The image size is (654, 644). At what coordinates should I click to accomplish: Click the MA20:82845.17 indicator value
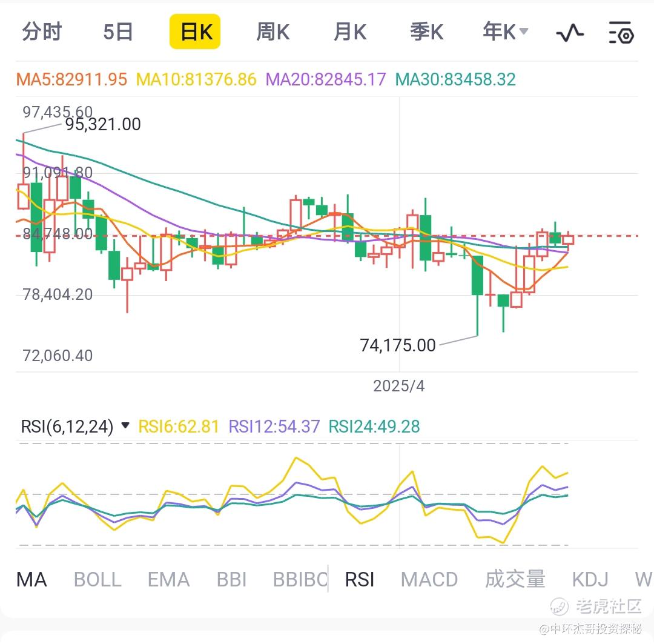pyautogui.click(x=326, y=79)
